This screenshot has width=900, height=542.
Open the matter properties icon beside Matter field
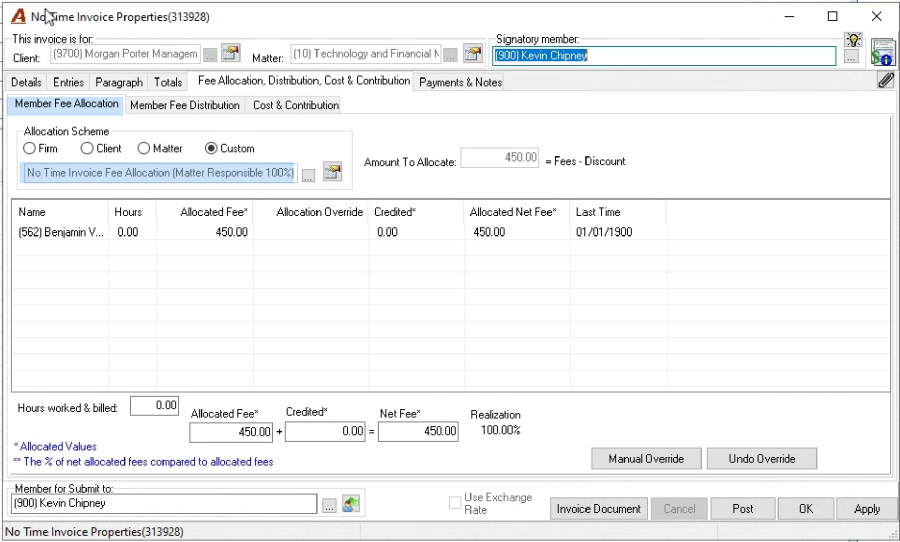[473, 53]
